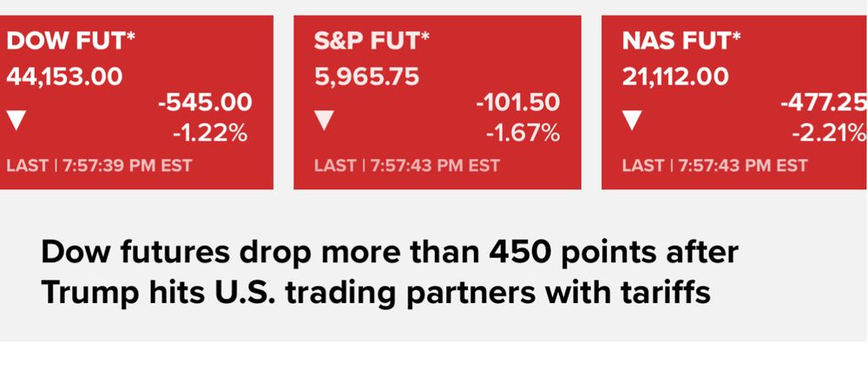Viewport: 868px width, 376px height.
Task: Open the NAS FUT* ticker title
Action: click(x=681, y=40)
